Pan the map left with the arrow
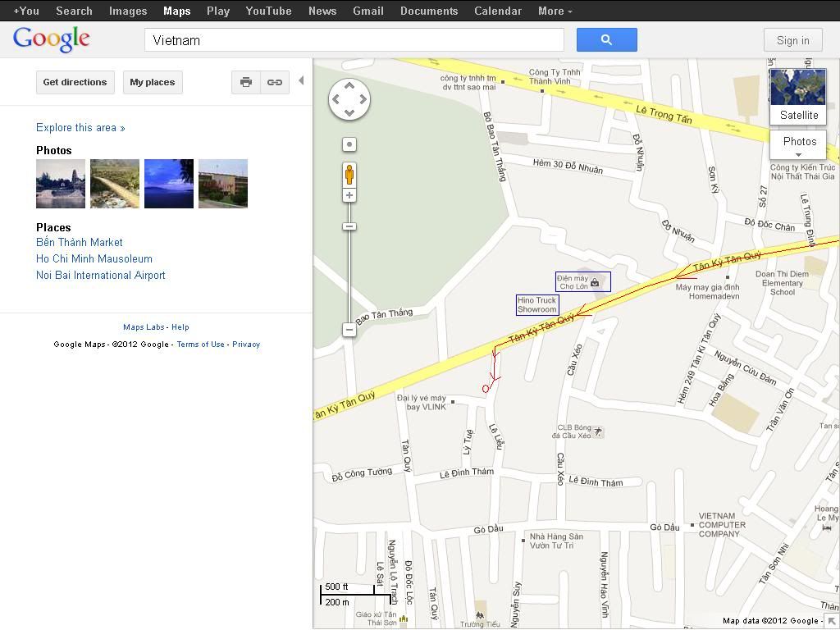This screenshot has height=630, width=840. (336, 99)
